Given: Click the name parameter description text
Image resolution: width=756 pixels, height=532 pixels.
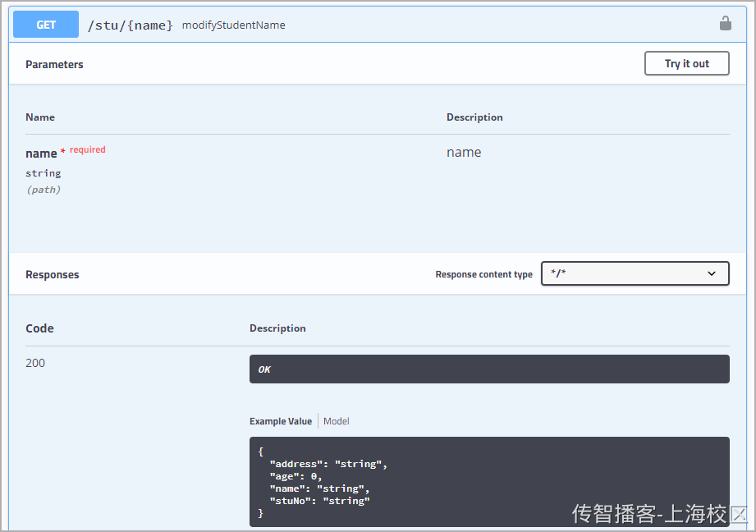Looking at the screenshot, I should [x=464, y=153].
